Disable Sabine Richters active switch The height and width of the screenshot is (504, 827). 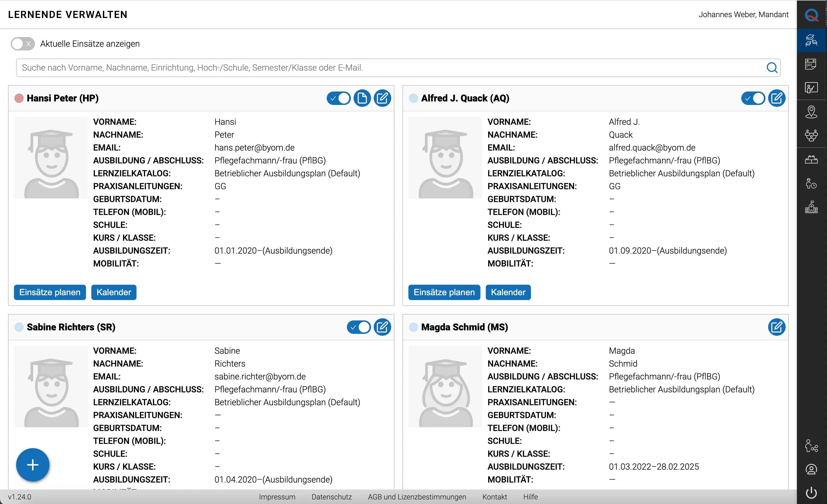358,327
